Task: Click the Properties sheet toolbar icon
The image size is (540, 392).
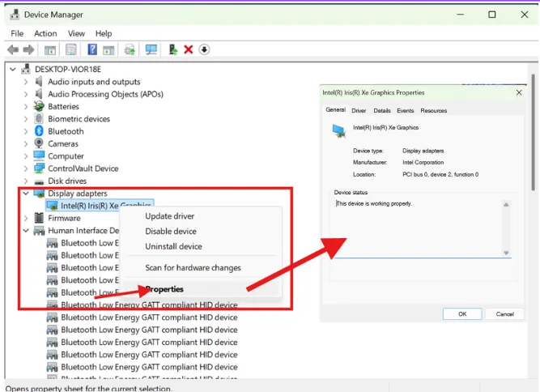Action: click(71, 49)
